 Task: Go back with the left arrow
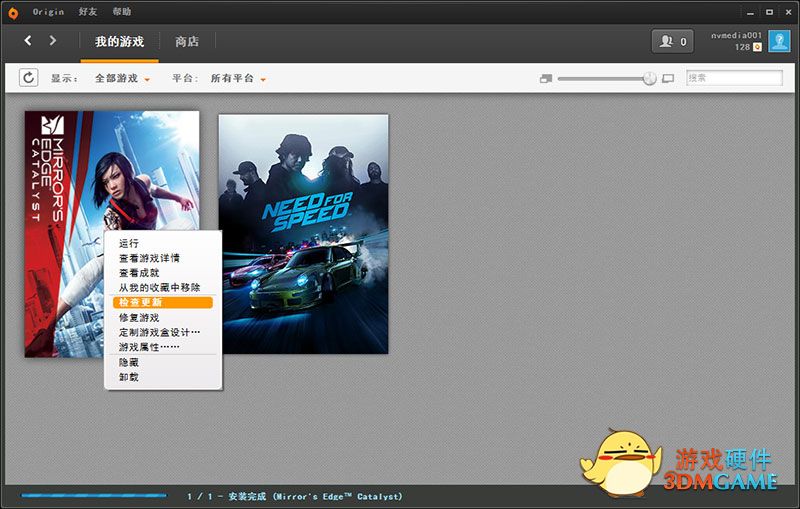pyautogui.click(x=28, y=40)
